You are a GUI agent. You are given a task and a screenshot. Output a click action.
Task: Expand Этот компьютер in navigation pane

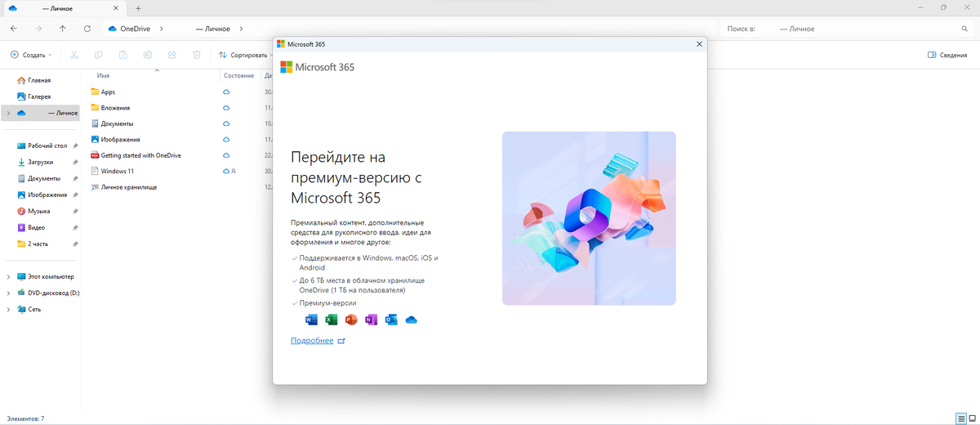(8, 276)
